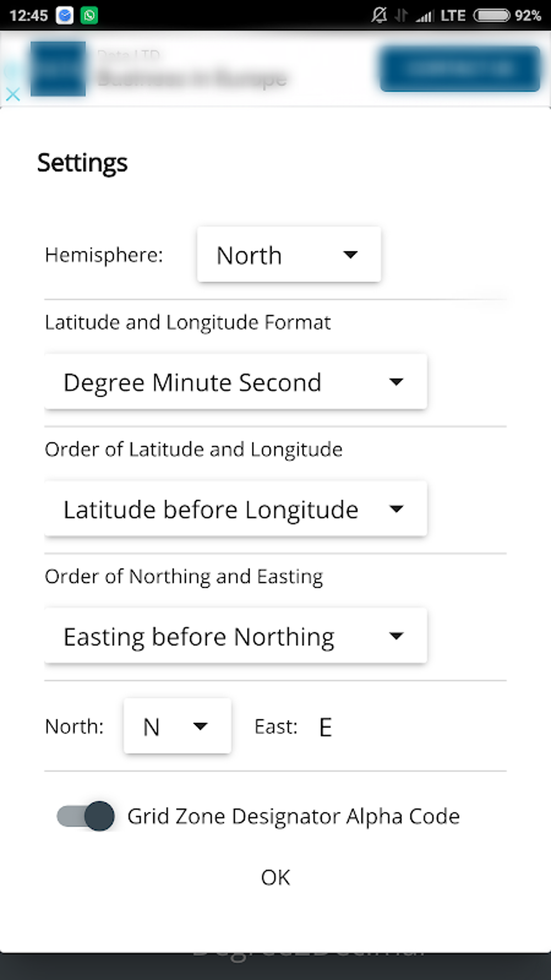
Task: Tap the muted bell icon in status bar
Action: [379, 15]
